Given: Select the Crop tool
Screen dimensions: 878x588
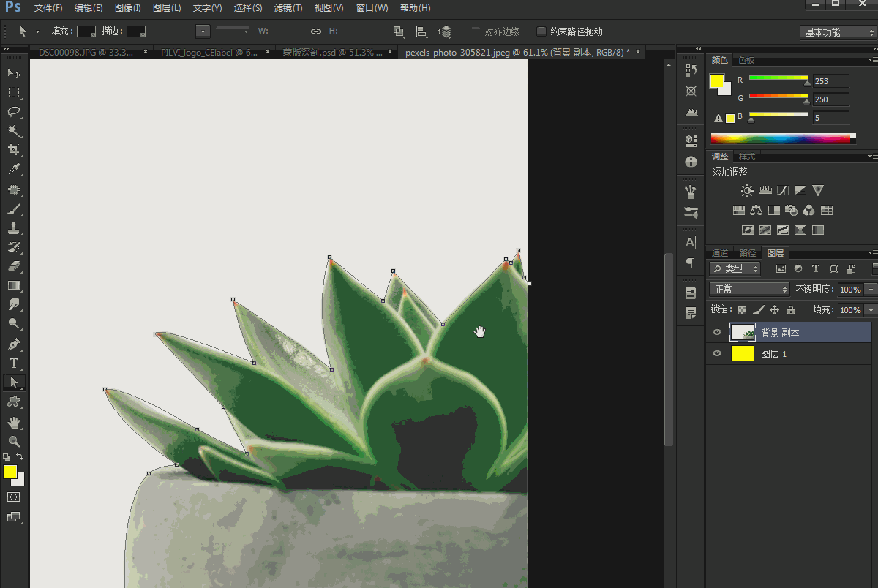Looking at the screenshot, I should pos(14,150).
